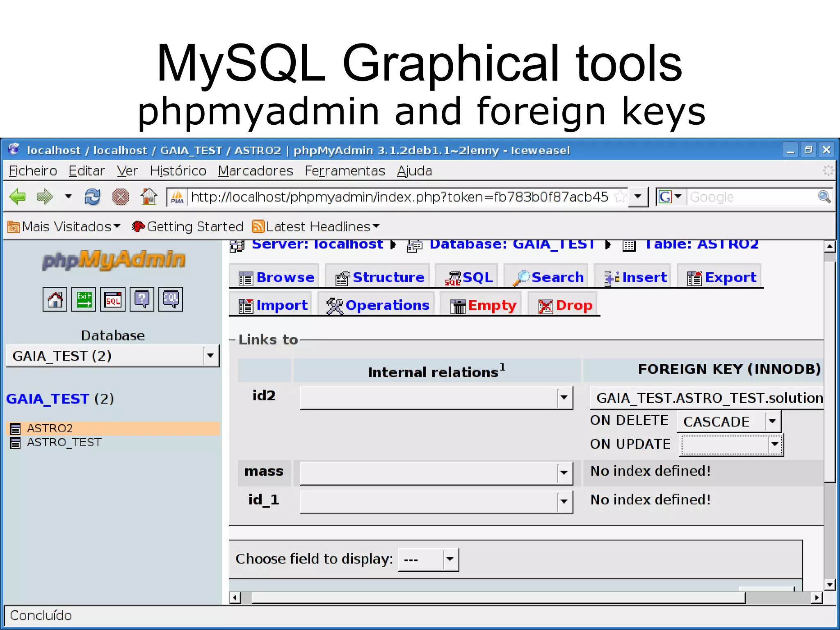The image size is (840, 630).
Task: Reload the page with the refresh icon
Action: [x=92, y=197]
